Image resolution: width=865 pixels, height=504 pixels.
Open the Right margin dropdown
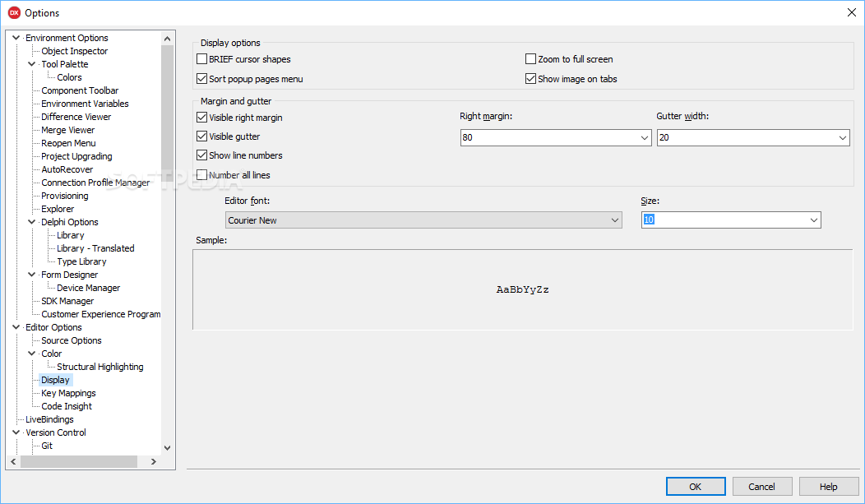click(645, 138)
